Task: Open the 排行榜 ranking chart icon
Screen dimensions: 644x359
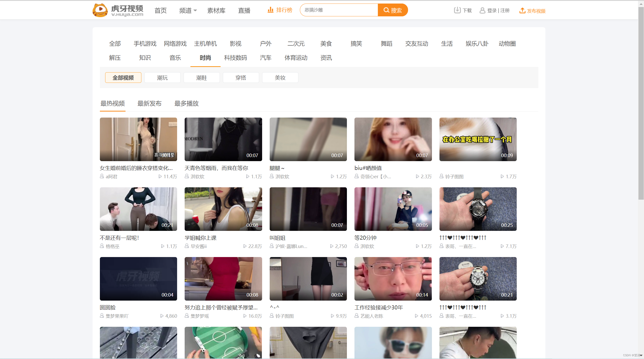Action: tap(270, 10)
